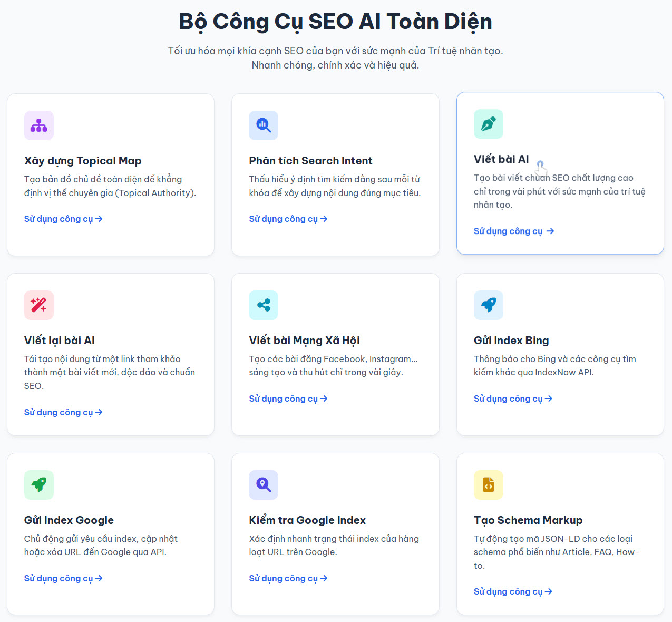
Task: Select the 'Tạo Schema Markup' card heading
Action: 528,520
